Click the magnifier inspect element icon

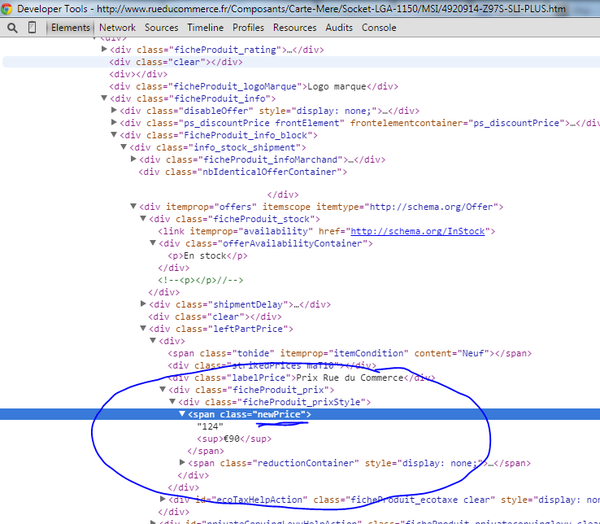pyautogui.click(x=12, y=28)
